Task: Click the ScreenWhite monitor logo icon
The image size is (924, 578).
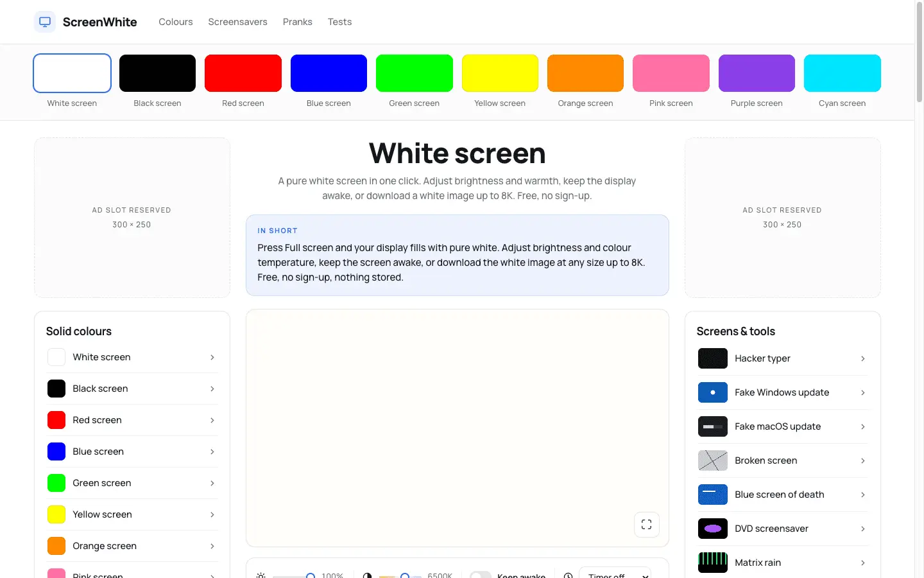Action: tap(45, 22)
